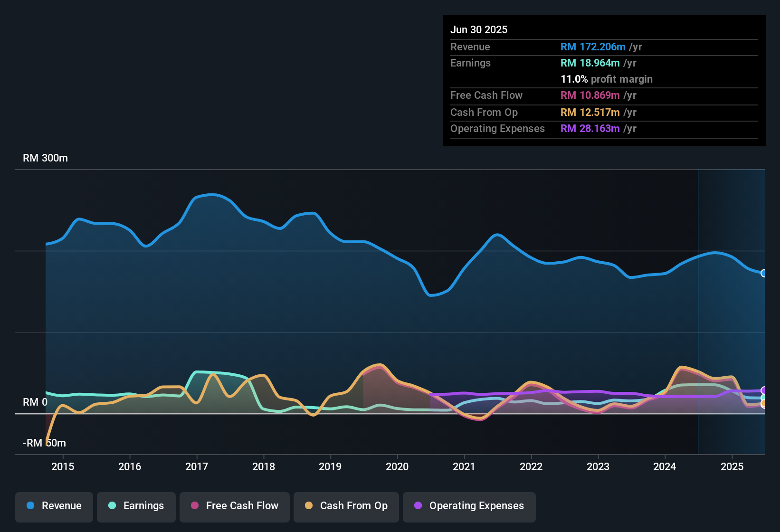780x532 pixels.
Task: Click the RM 172.206m Revenue value
Action: coord(593,47)
